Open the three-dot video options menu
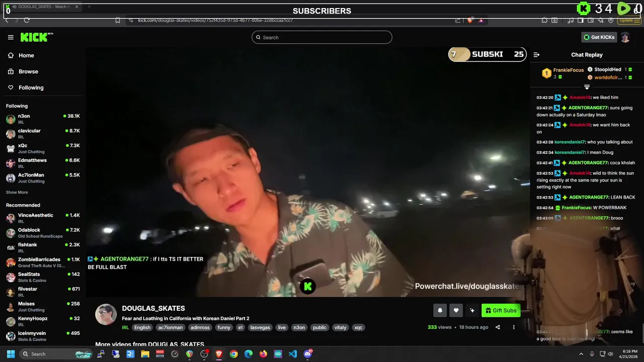 point(514,327)
